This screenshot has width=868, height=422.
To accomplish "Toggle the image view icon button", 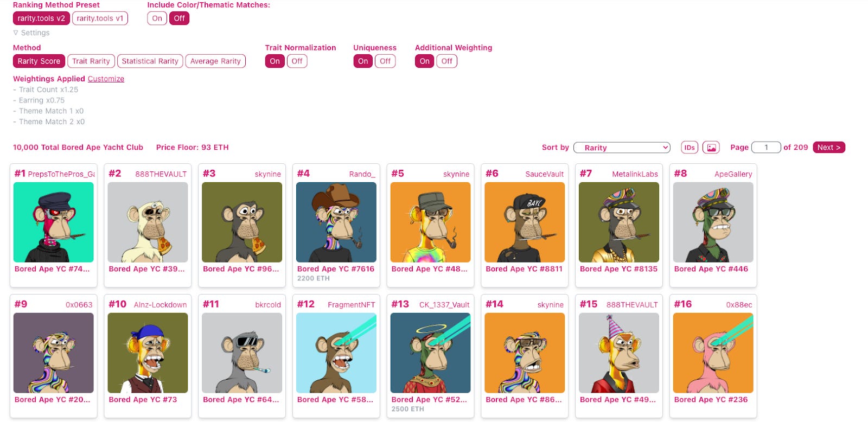I will tap(711, 148).
